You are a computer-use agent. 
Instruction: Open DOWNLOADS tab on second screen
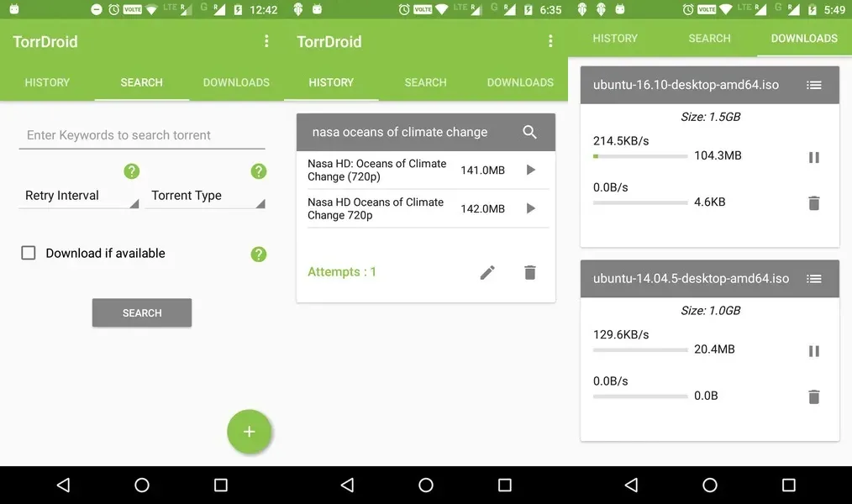[521, 82]
